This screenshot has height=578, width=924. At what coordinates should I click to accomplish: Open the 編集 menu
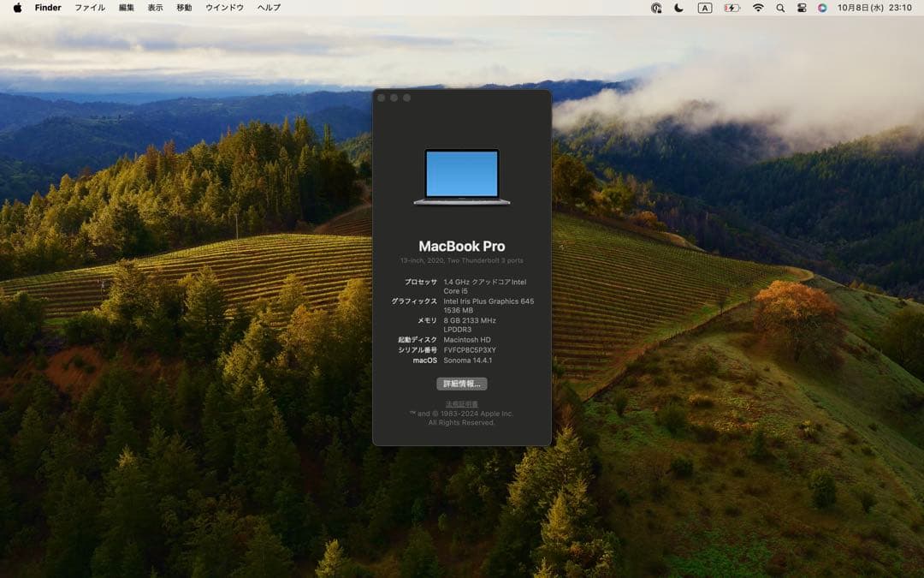125,8
